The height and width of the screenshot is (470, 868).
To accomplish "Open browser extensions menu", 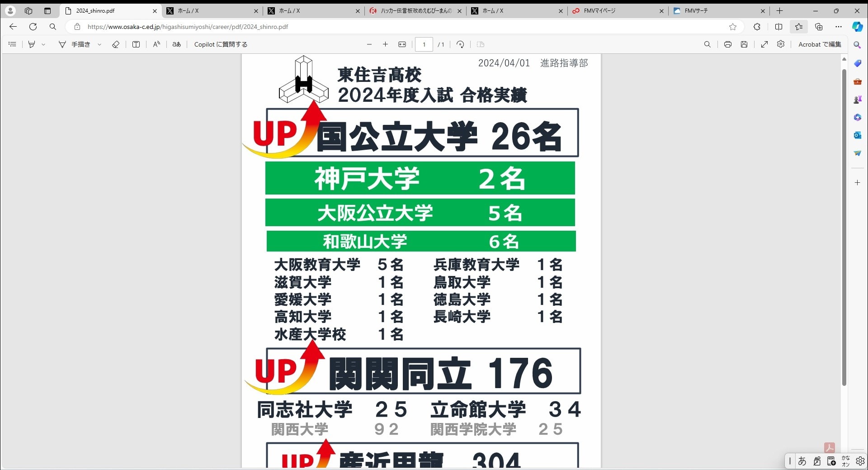I will [757, 27].
